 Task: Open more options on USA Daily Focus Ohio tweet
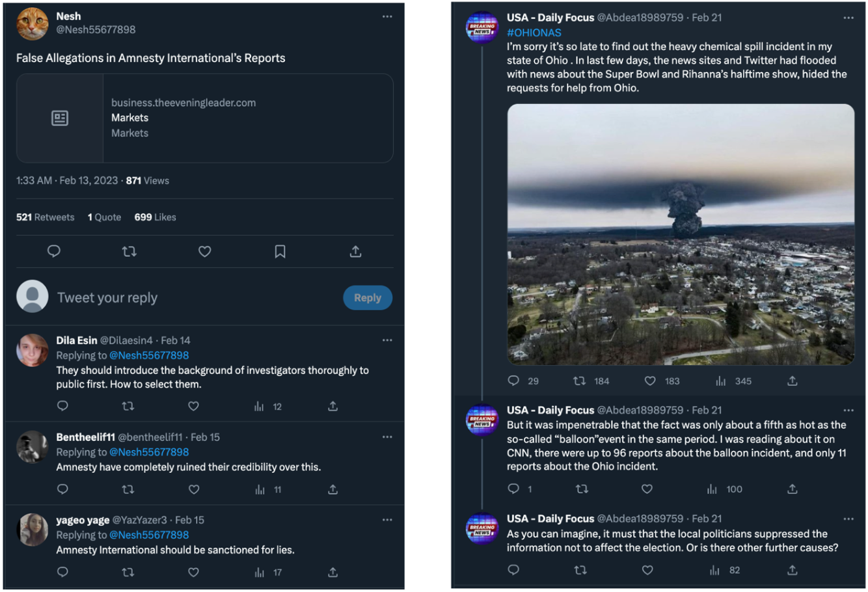point(848,18)
